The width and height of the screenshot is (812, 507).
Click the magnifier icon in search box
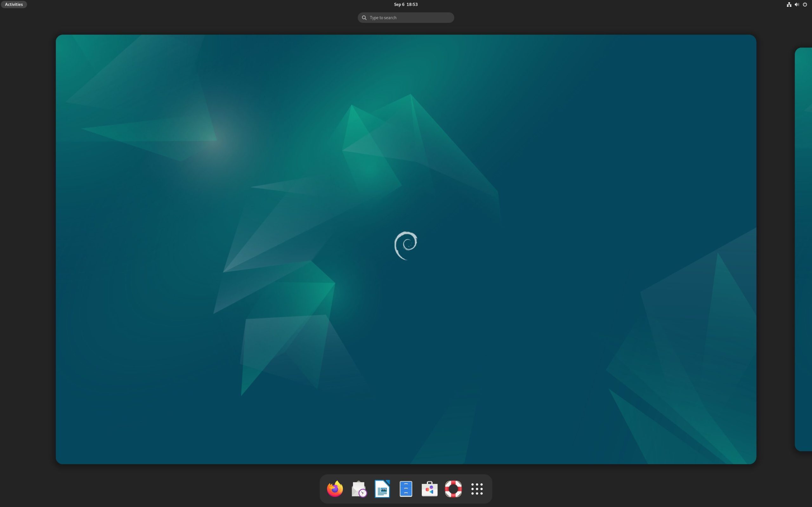364,17
